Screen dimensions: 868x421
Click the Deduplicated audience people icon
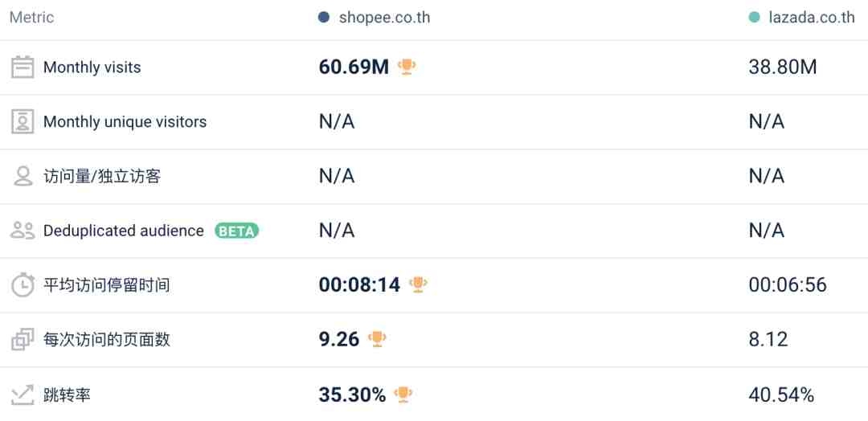23,230
